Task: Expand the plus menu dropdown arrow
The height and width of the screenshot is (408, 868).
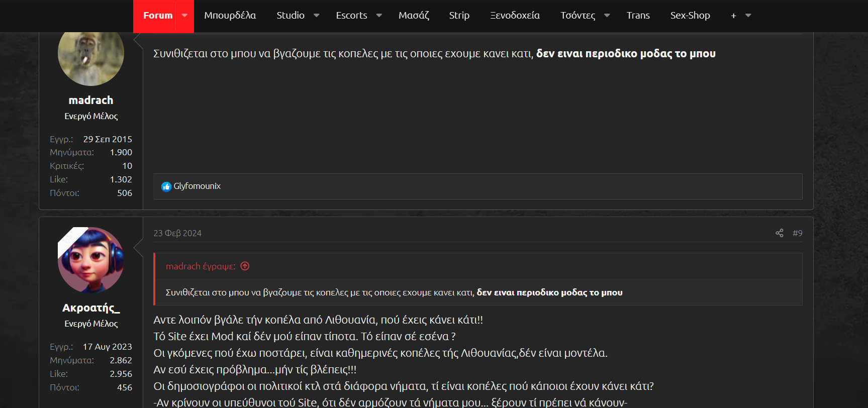Action: (x=748, y=16)
